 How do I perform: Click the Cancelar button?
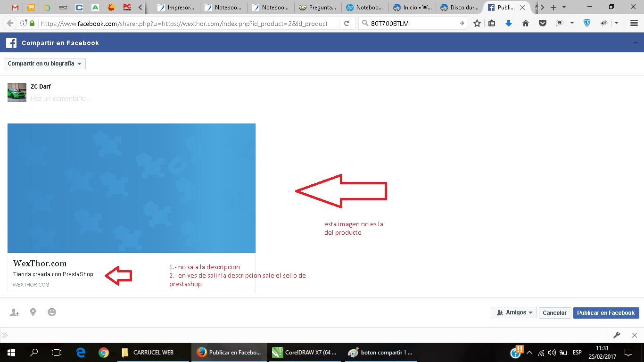(x=554, y=313)
